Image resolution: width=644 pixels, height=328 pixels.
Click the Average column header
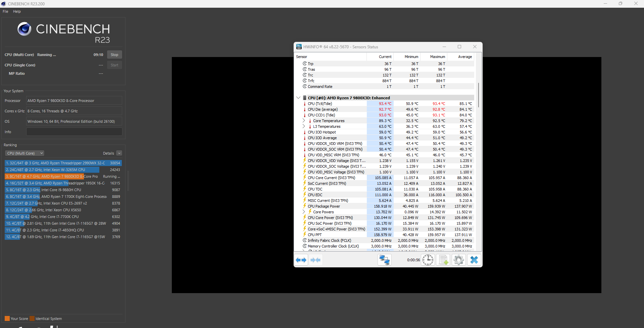coord(461,57)
